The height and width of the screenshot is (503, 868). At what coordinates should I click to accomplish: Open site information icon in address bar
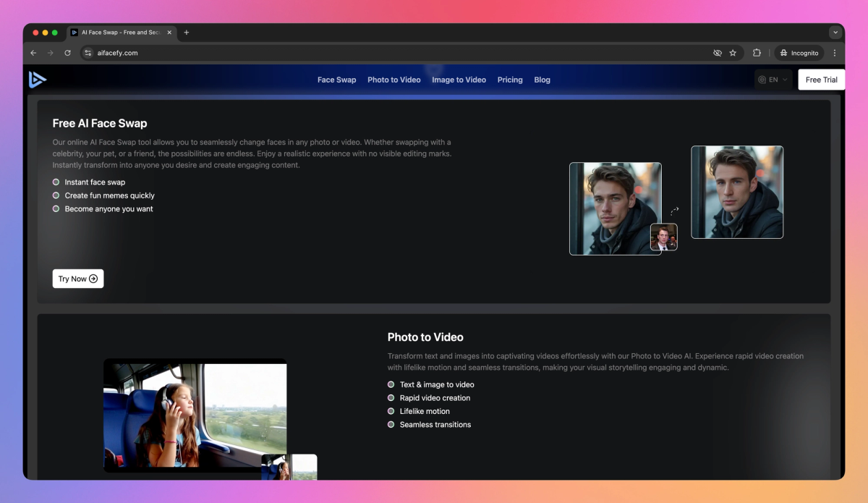click(x=88, y=53)
